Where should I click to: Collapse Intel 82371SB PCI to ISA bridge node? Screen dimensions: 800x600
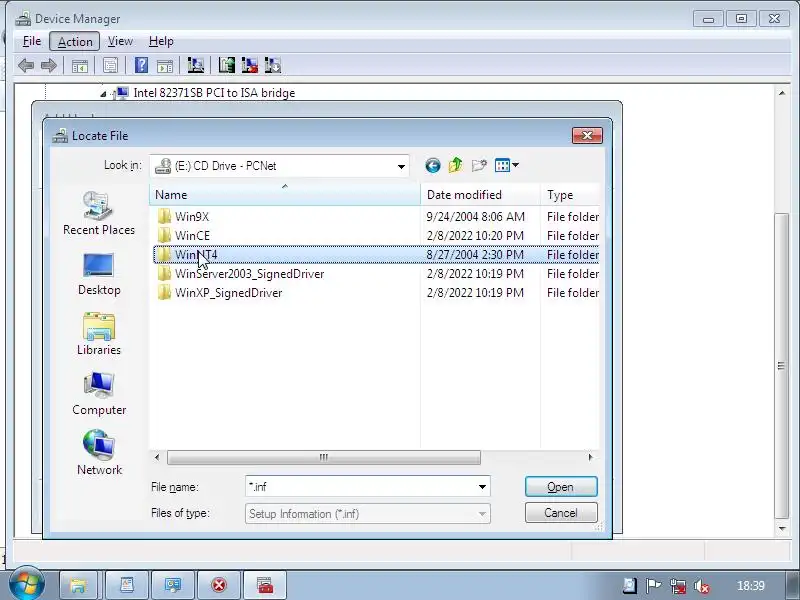coord(103,94)
